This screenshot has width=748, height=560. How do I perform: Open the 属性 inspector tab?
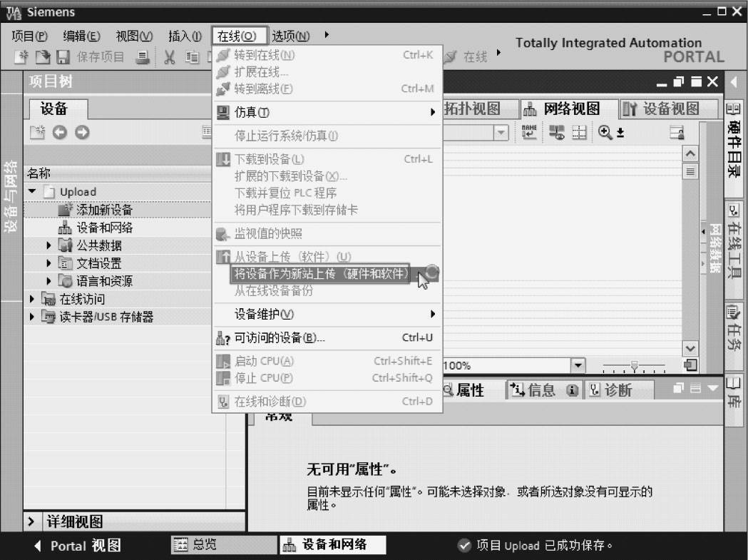point(470,390)
